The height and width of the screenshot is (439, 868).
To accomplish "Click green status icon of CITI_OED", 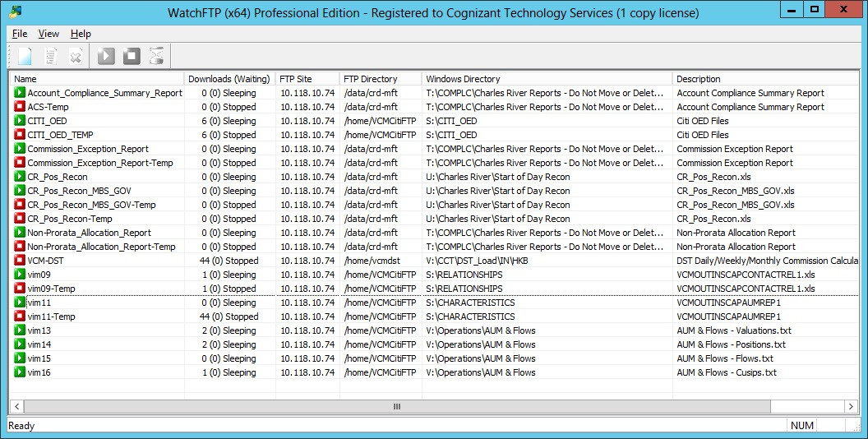I will 20,121.
